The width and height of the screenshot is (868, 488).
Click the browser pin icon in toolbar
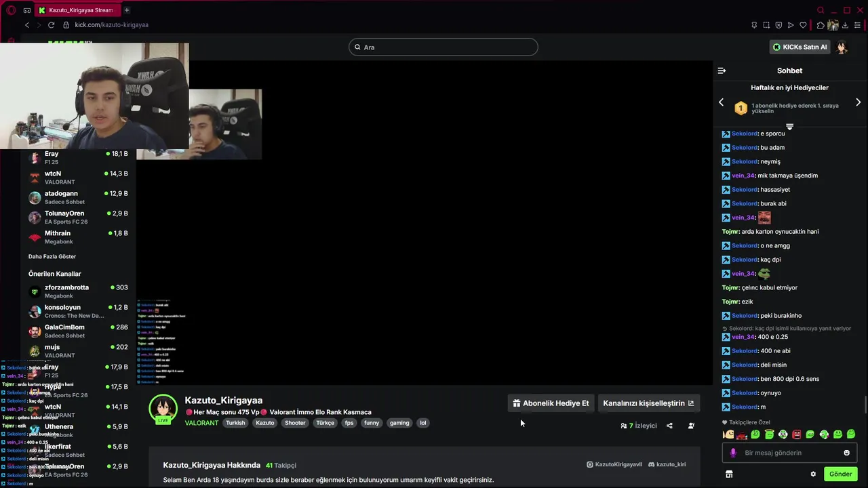pyautogui.click(x=754, y=25)
